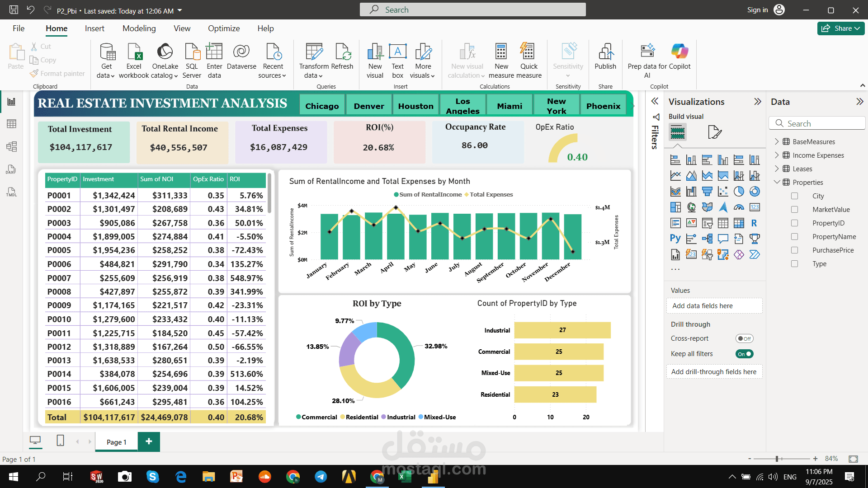
Task: Click the Share button
Action: pos(840,28)
